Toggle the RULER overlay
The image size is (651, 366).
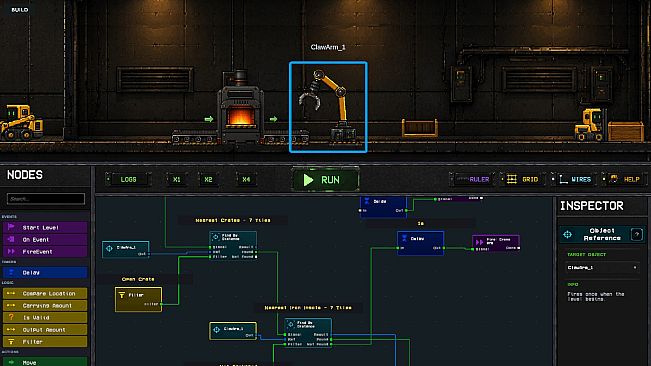pyautogui.click(x=472, y=180)
